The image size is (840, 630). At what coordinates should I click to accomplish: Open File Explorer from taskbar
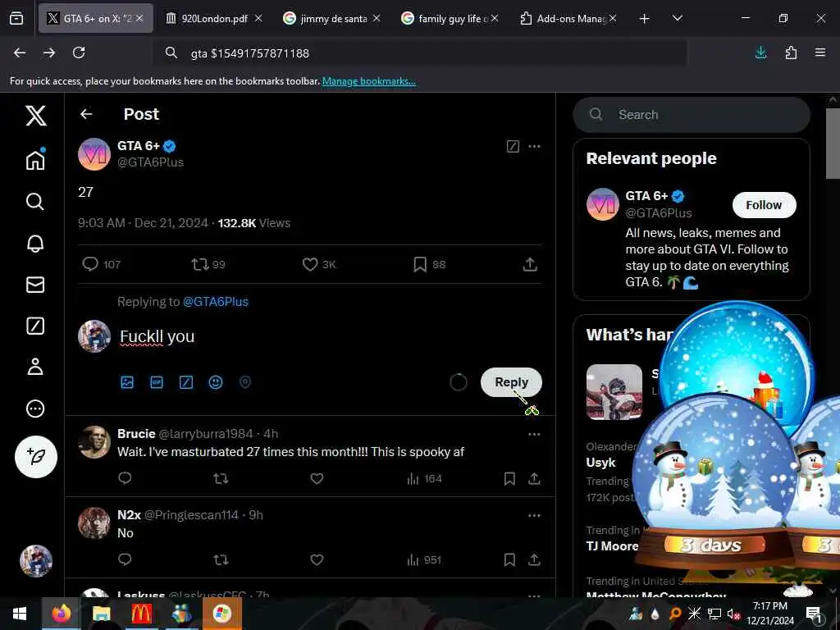pyautogui.click(x=101, y=614)
